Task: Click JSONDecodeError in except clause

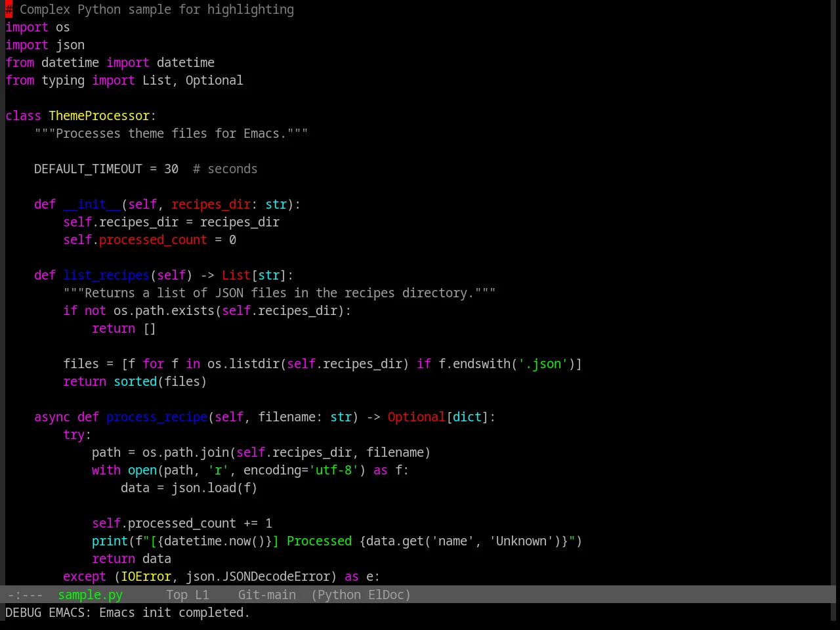Action: tap(276, 576)
